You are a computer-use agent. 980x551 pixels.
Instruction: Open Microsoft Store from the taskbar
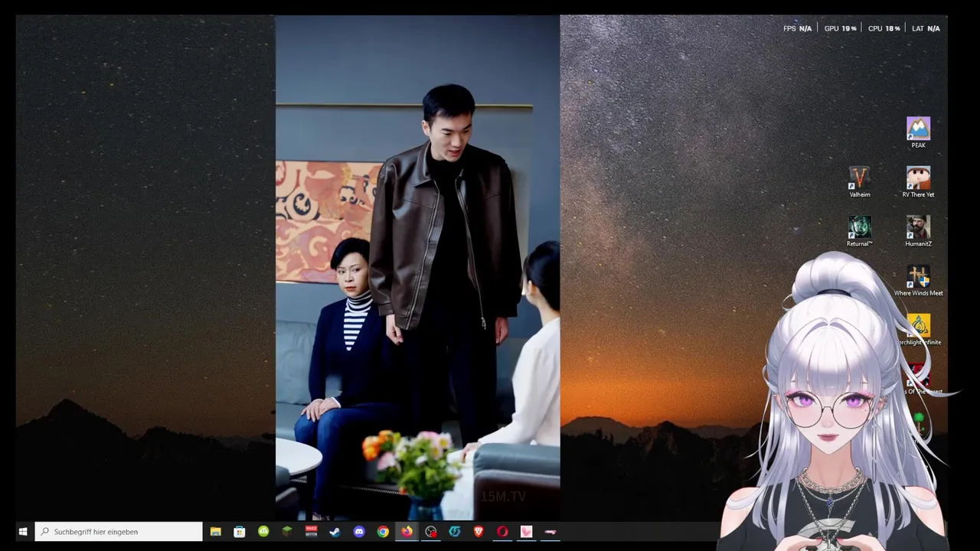point(240,532)
